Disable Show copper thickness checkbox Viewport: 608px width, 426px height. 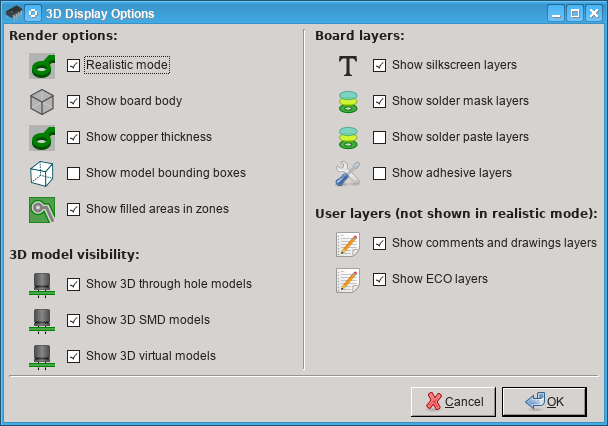(73, 137)
